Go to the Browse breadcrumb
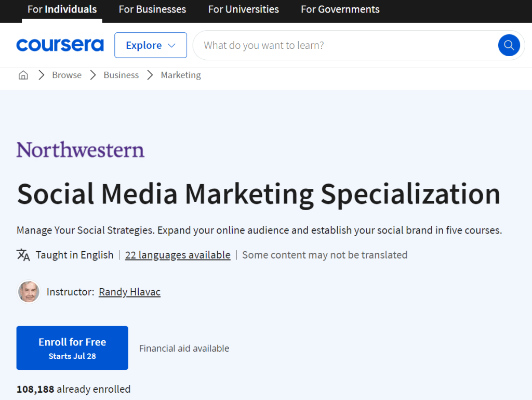This screenshot has width=532, height=400. 66,75
